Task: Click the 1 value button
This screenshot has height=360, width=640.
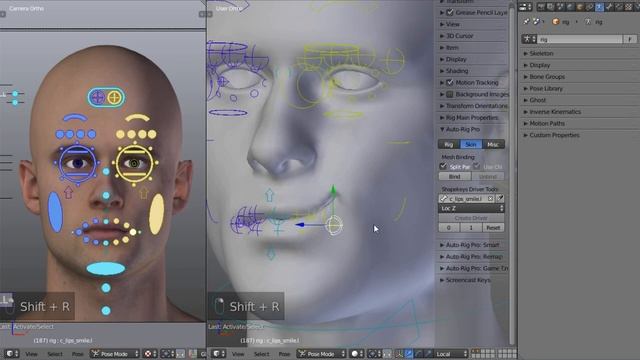Action: click(x=471, y=228)
